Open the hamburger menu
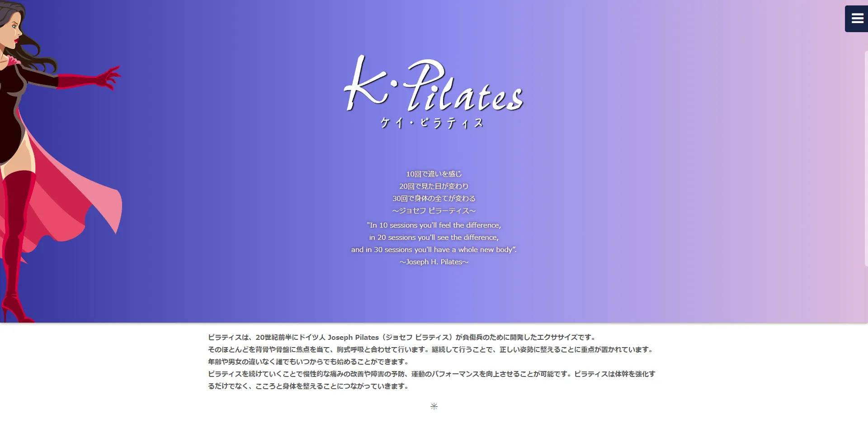868x424 pixels. (857, 19)
